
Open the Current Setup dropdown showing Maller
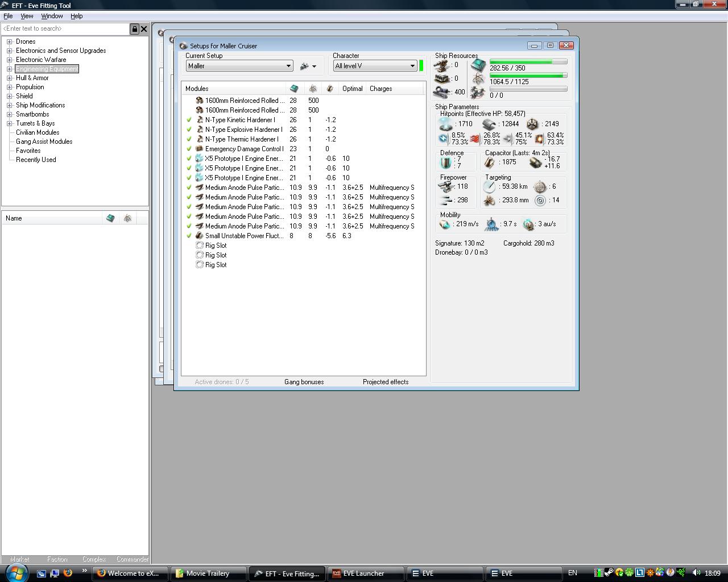pyautogui.click(x=239, y=66)
